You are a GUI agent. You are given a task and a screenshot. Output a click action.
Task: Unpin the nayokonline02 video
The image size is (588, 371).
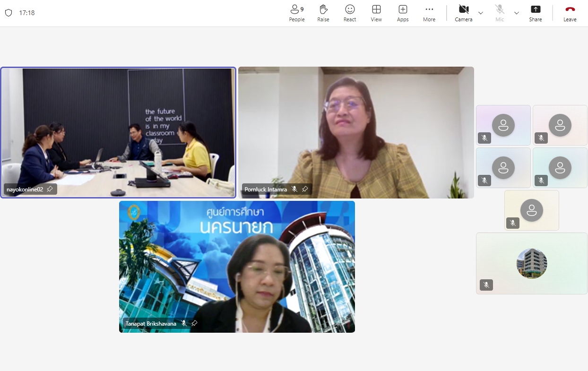click(50, 189)
